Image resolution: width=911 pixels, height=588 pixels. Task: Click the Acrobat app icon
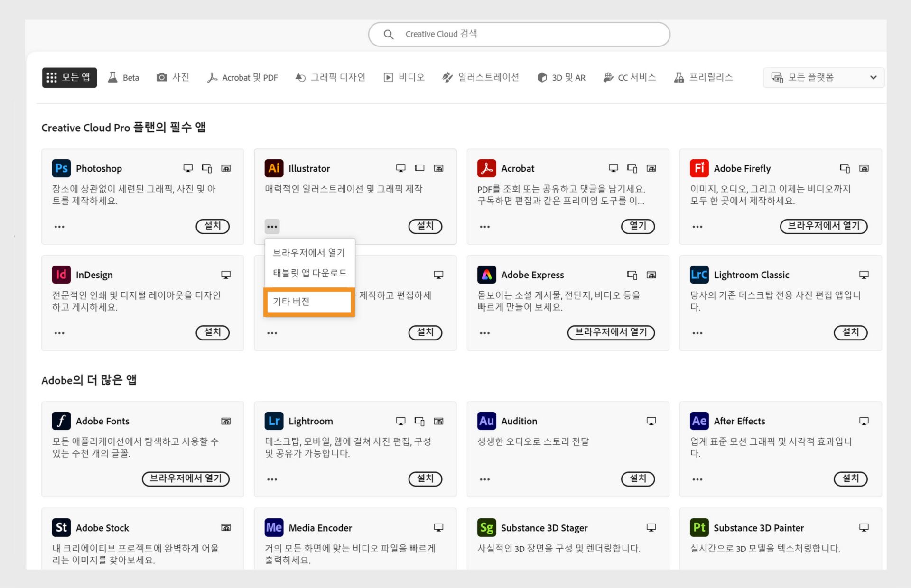pyautogui.click(x=486, y=168)
